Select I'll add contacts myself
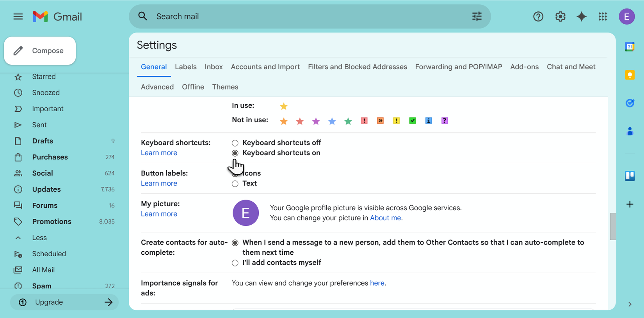This screenshot has width=644, height=318. [235, 263]
